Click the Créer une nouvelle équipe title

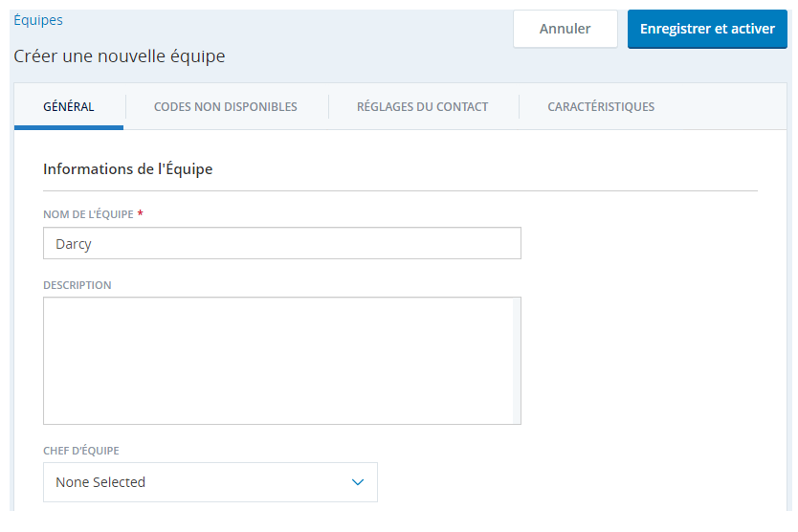(x=119, y=56)
